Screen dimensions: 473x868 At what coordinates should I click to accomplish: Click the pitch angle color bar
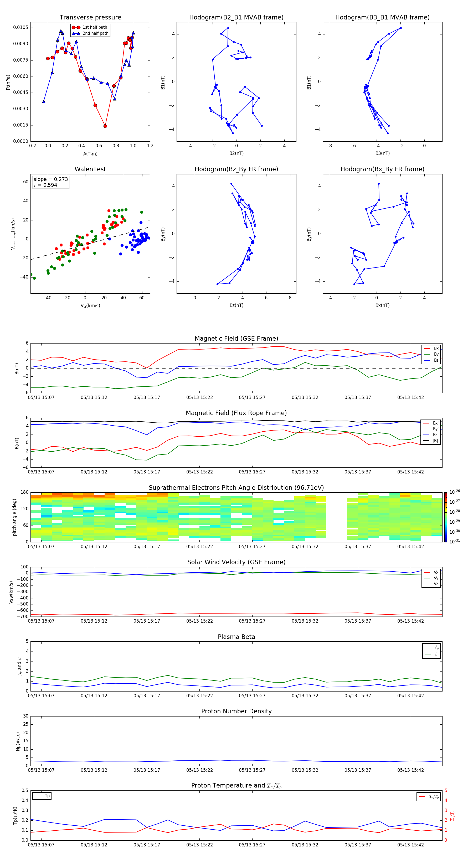pos(445,517)
